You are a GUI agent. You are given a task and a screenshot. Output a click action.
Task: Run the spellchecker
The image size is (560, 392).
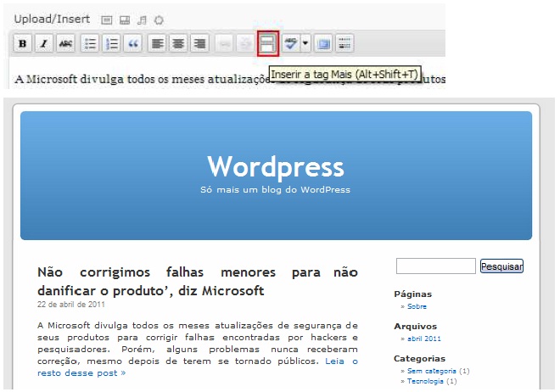291,43
